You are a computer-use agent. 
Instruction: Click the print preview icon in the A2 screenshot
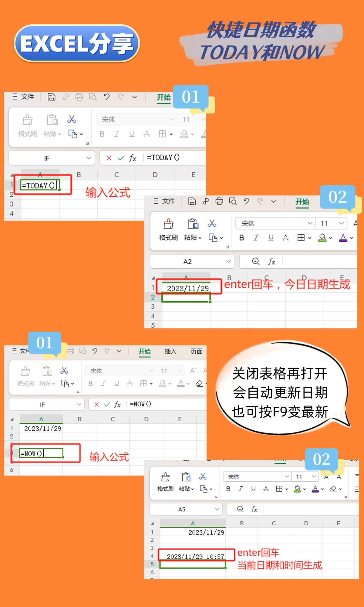(233, 201)
